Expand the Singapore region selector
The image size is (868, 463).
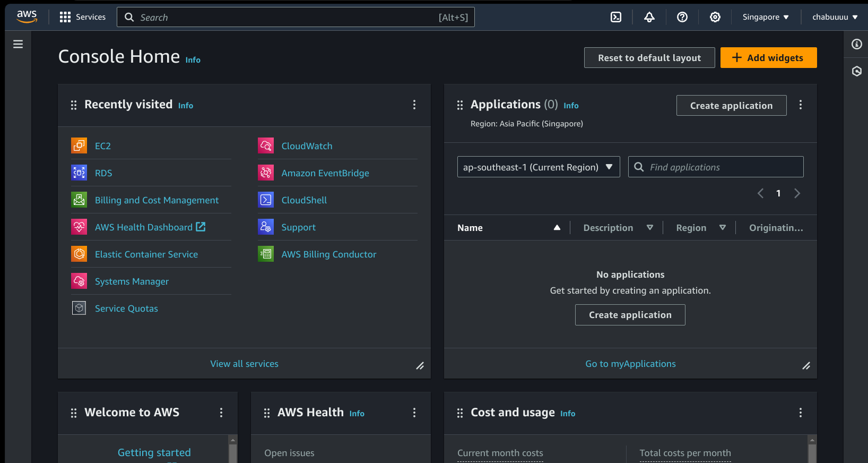[x=766, y=17]
